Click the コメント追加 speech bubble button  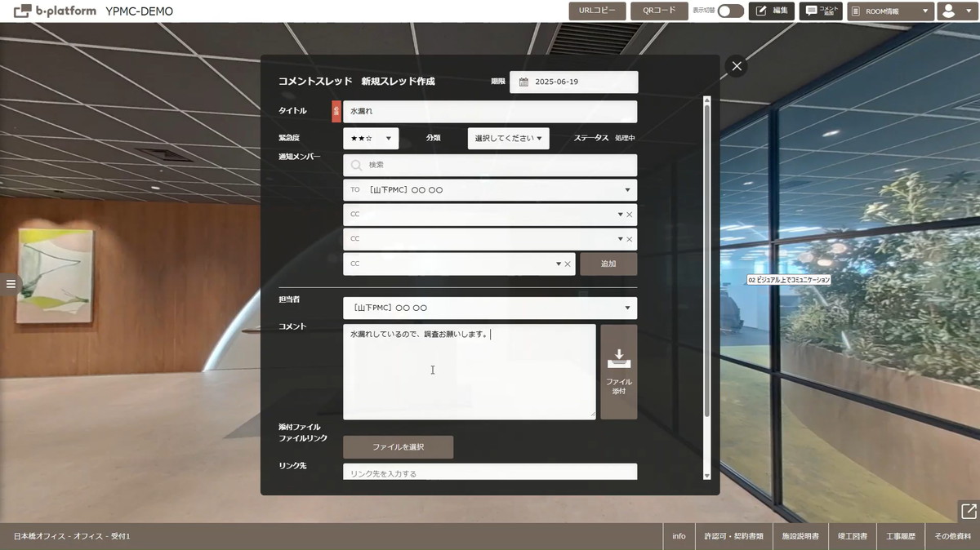[x=821, y=11]
